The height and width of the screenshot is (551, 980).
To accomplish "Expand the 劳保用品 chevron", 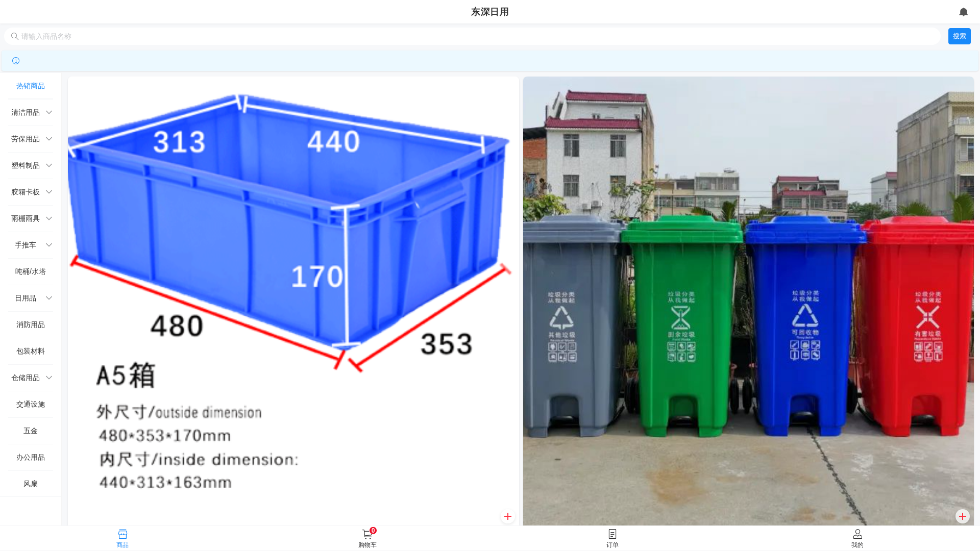I will coord(49,139).
